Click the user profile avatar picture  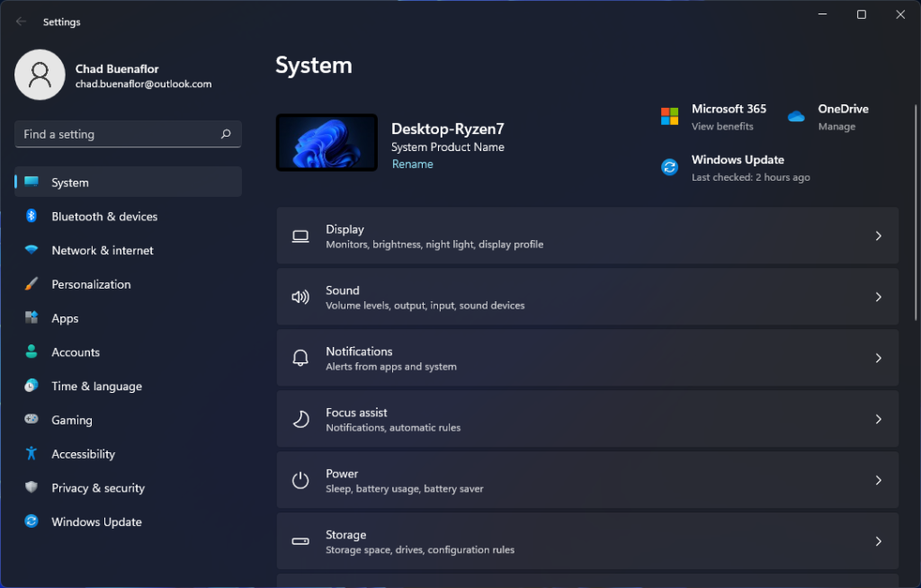[x=40, y=75]
